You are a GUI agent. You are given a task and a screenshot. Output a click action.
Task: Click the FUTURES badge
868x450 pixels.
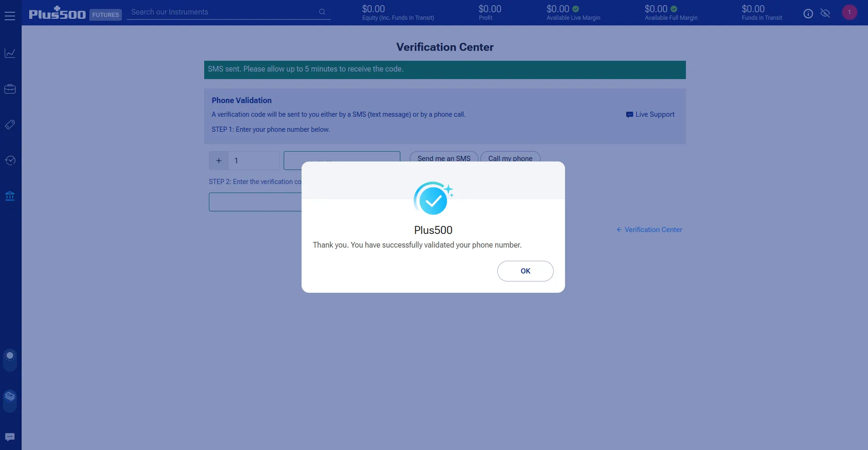pos(105,15)
